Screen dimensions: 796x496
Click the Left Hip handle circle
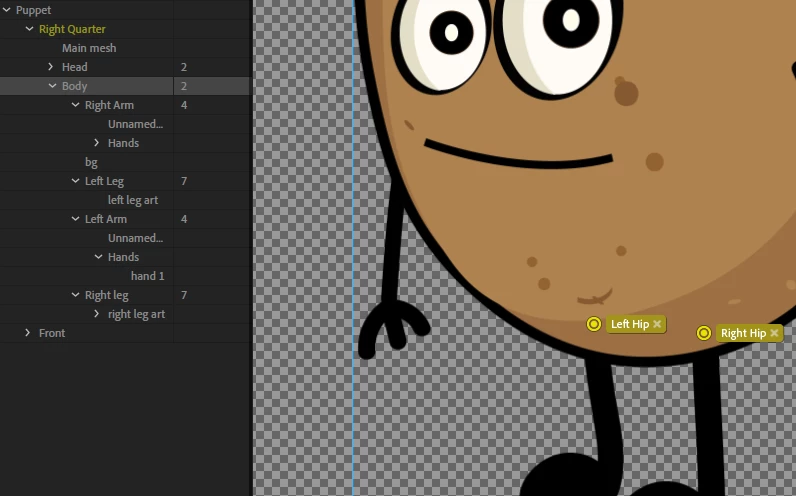point(593,324)
